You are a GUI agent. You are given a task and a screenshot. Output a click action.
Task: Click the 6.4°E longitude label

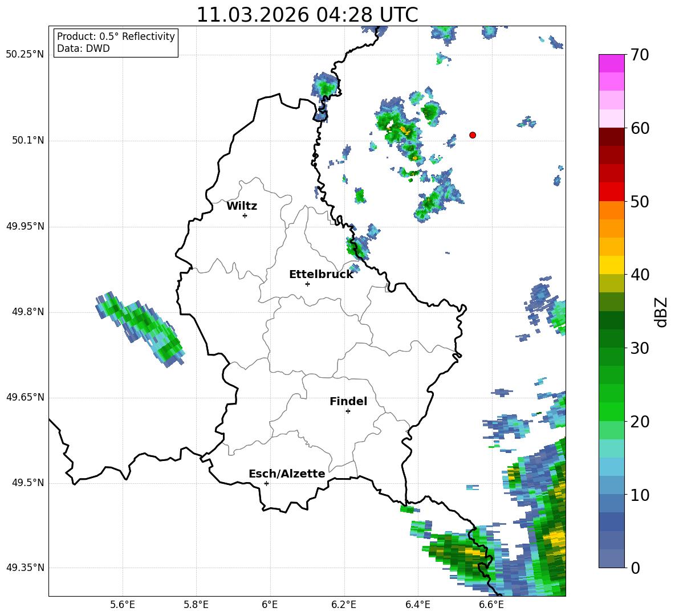[x=417, y=605]
